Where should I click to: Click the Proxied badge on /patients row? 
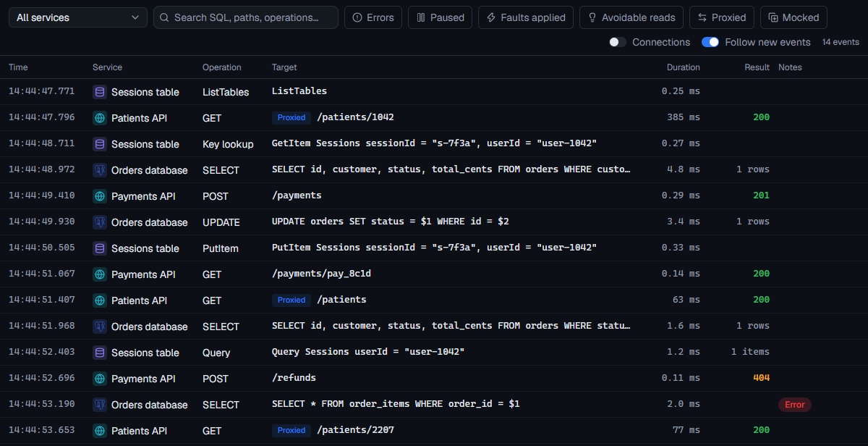pyautogui.click(x=292, y=300)
